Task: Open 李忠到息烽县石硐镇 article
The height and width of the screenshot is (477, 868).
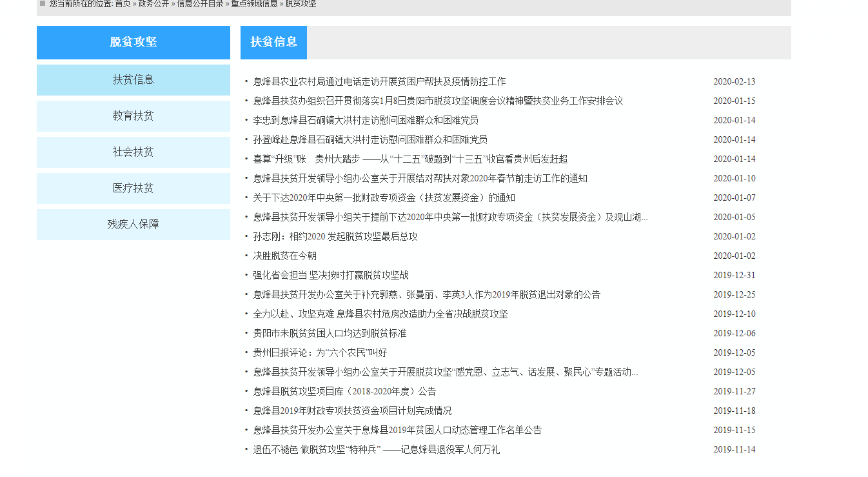Action: (365, 121)
